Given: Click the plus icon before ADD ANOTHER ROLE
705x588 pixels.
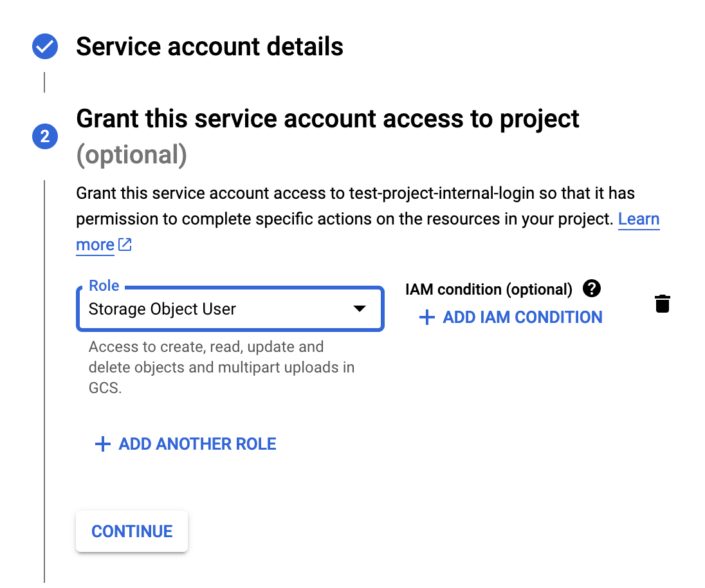Looking at the screenshot, I should pos(102,444).
